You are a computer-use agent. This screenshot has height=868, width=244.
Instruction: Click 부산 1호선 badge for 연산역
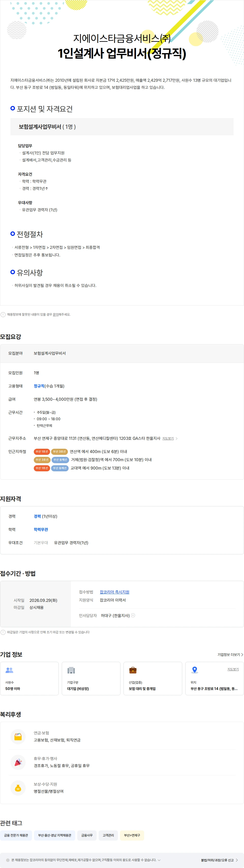(42, 452)
